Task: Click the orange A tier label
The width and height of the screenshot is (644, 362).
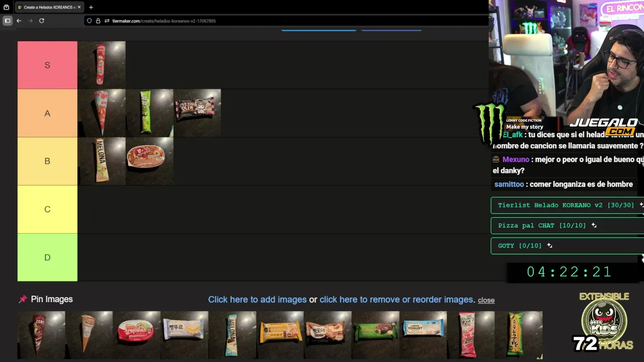Action: (47, 113)
